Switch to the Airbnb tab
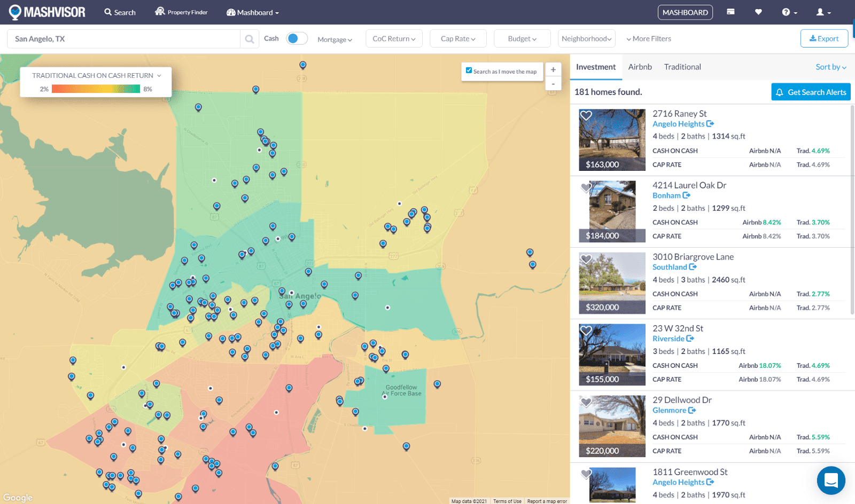Screen dimensions: 855x504 [640, 67]
